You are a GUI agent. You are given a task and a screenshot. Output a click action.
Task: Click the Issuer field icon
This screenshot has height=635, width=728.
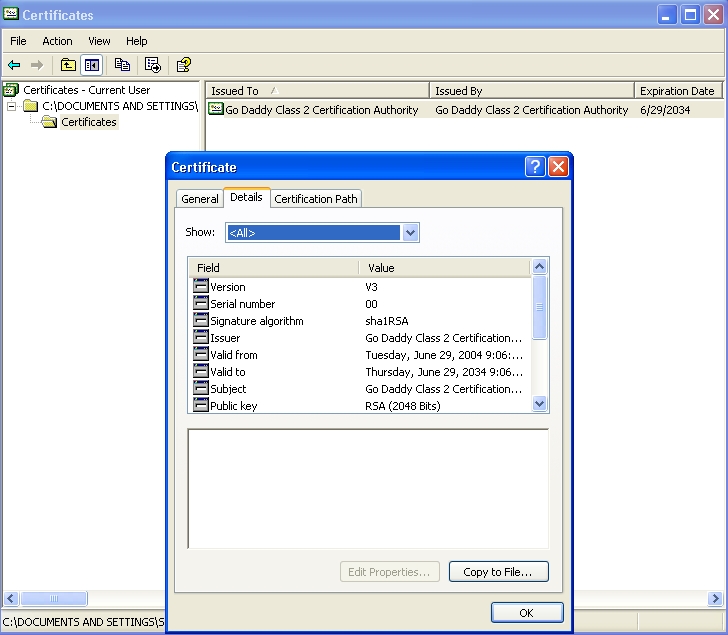201,337
